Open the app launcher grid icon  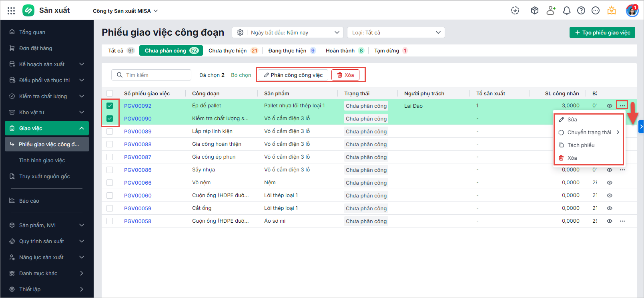click(11, 11)
